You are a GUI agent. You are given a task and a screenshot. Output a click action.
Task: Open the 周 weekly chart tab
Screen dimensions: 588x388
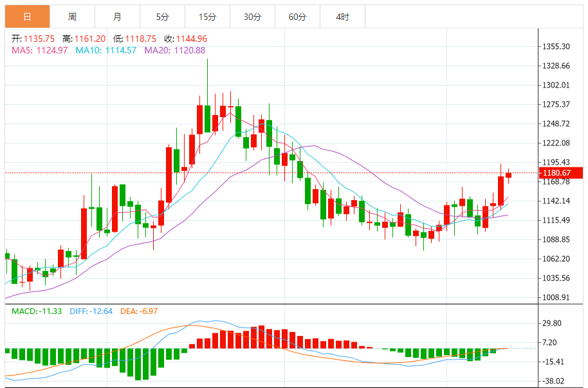click(x=72, y=17)
